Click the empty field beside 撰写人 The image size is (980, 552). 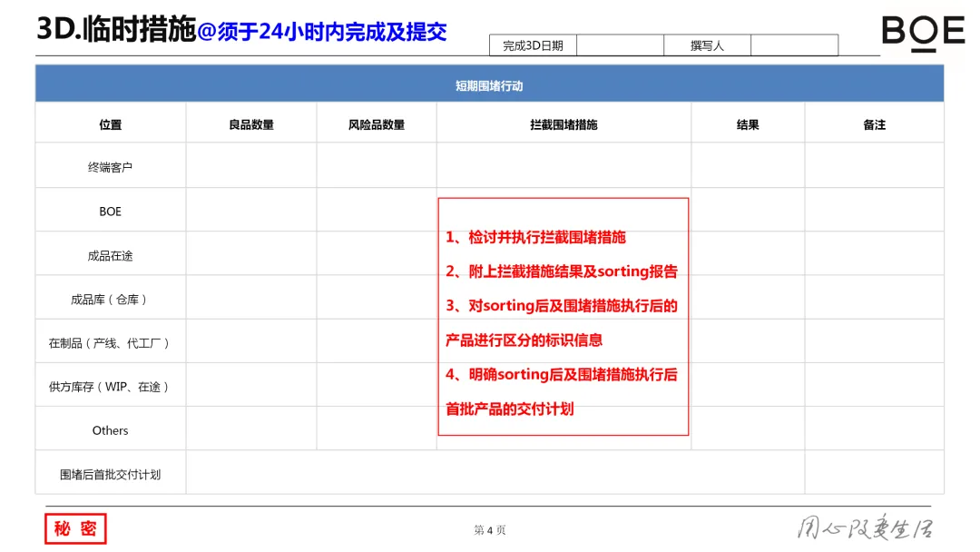794,45
